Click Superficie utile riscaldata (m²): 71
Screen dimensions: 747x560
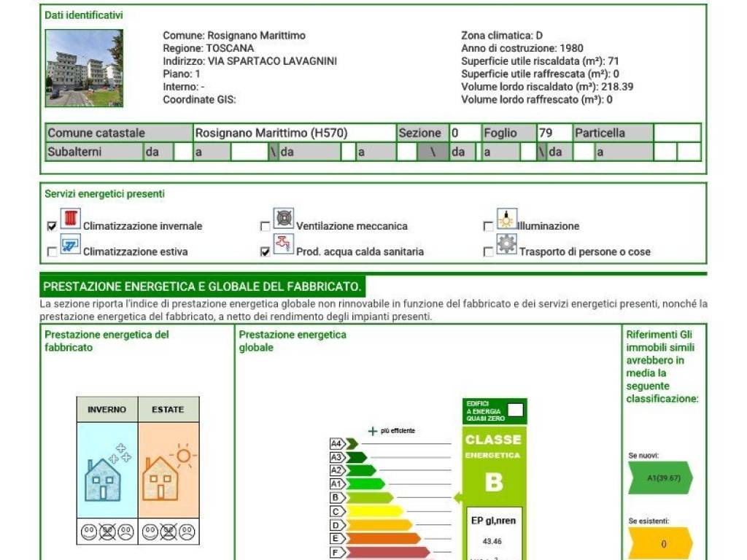[540, 61]
